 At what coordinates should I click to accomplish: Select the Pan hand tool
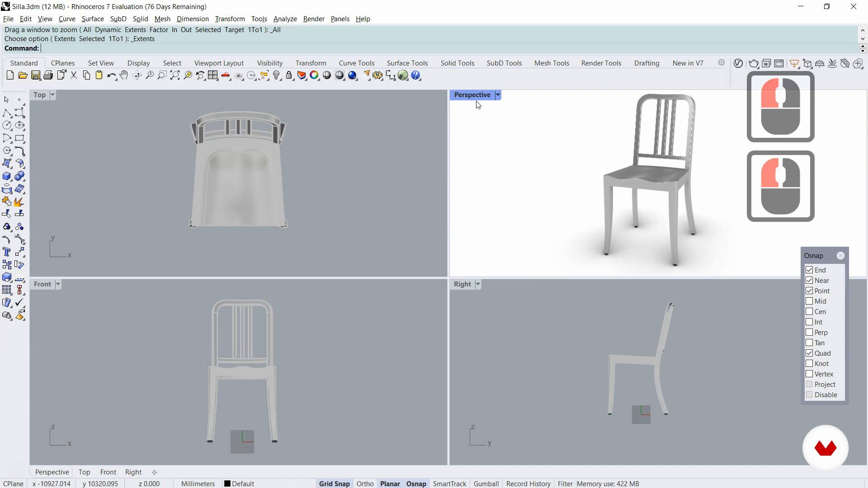tap(124, 75)
